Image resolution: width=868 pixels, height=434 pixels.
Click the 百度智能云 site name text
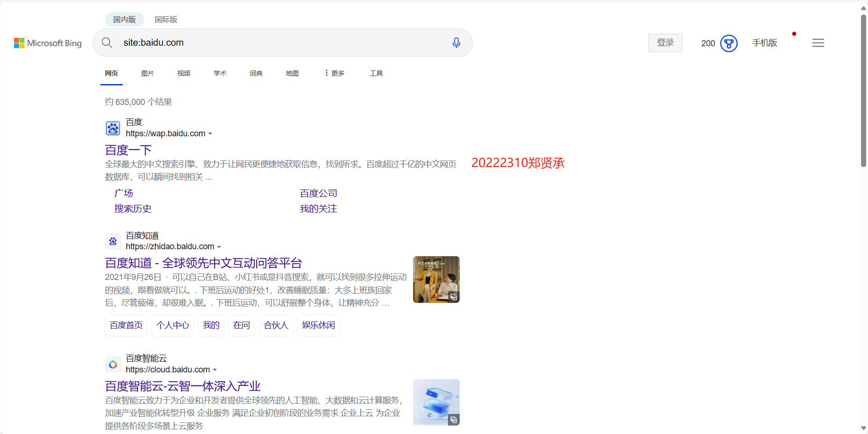pyautogui.click(x=147, y=358)
